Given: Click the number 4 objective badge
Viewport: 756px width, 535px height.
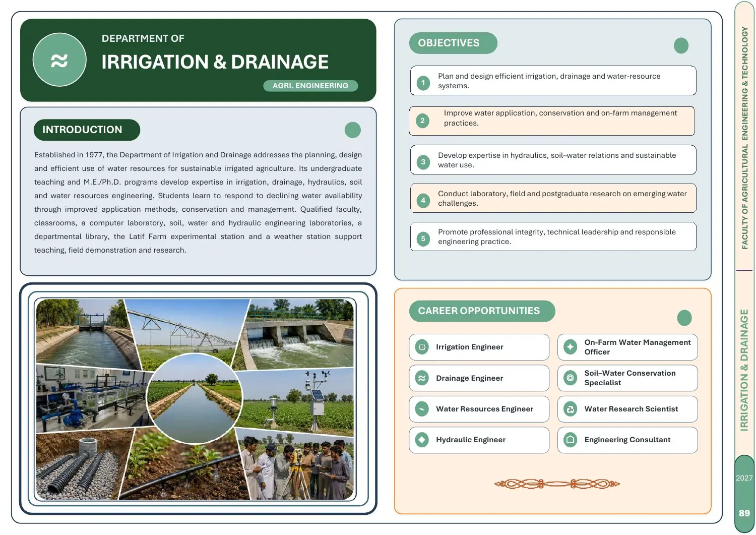Looking at the screenshot, I should (x=423, y=200).
